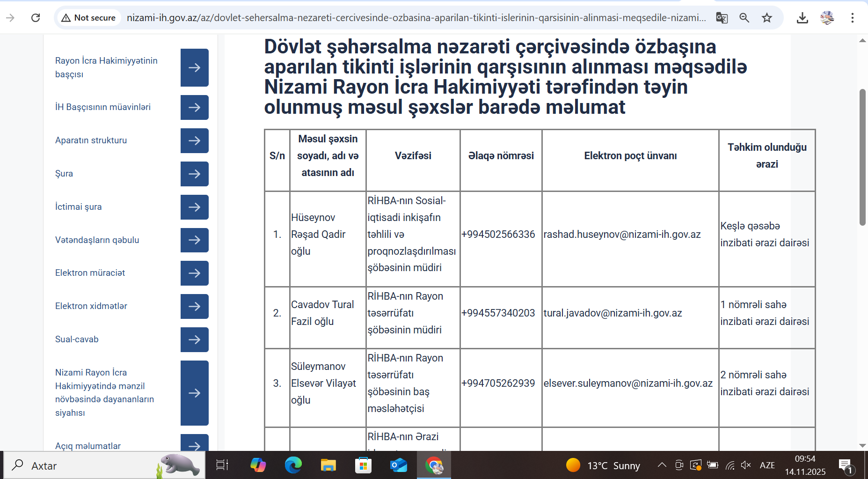Viewport: 868px width, 479px height.
Task: Open the Elektron müraciət link
Action: coord(90,273)
